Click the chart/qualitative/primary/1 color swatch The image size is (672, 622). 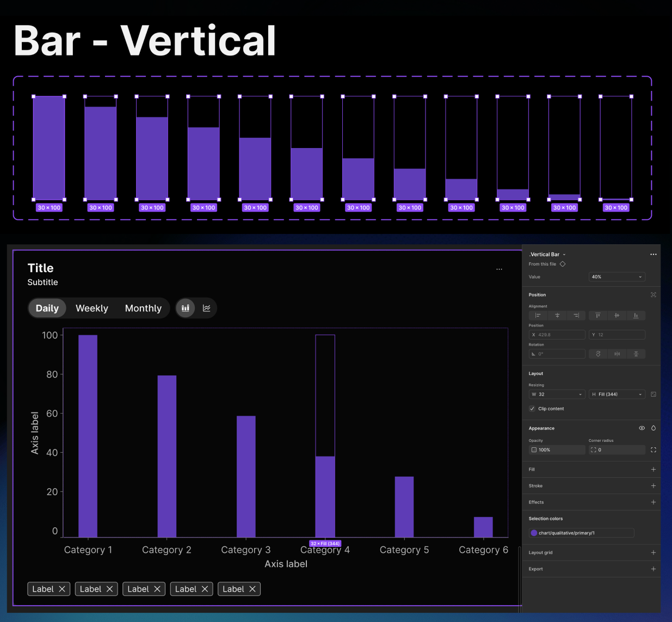[x=534, y=533]
